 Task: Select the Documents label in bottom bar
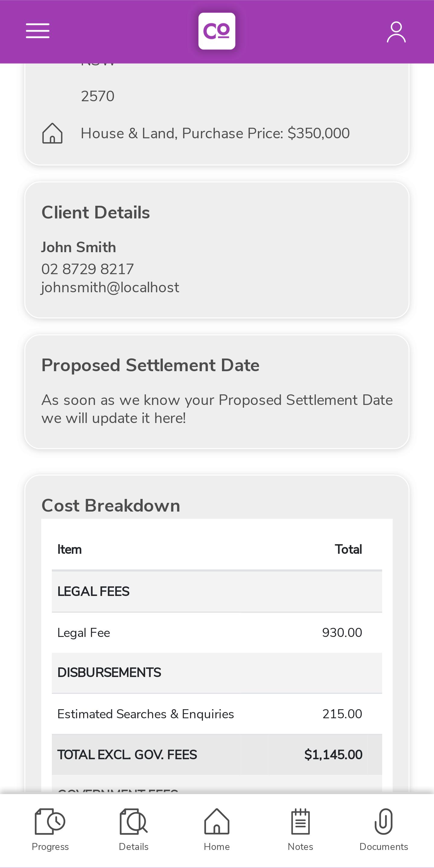point(384,847)
